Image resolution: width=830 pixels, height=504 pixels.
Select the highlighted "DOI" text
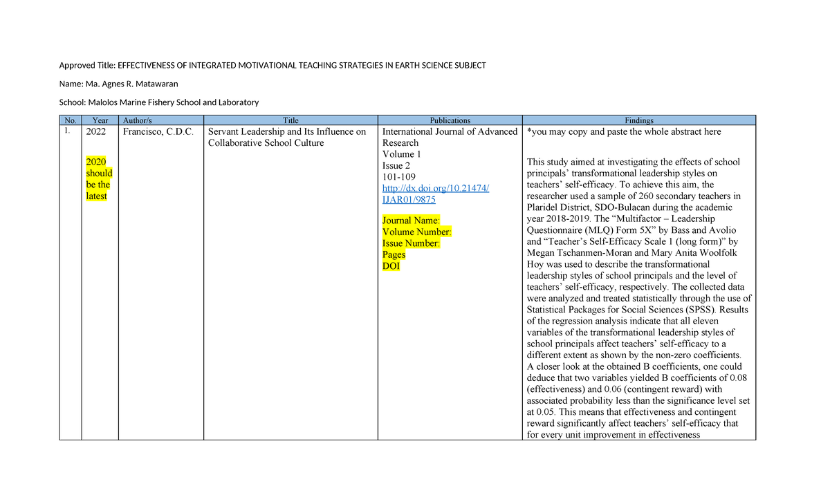(390, 265)
